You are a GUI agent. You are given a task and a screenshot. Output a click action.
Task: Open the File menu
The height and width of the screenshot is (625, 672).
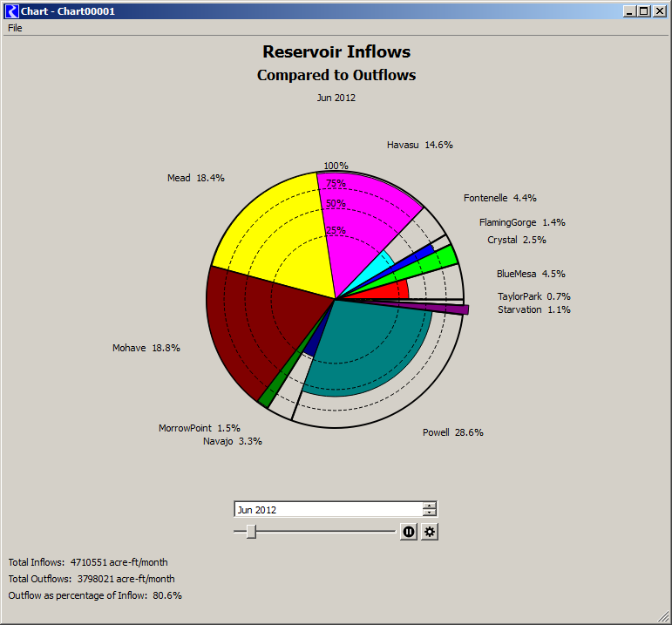15,28
